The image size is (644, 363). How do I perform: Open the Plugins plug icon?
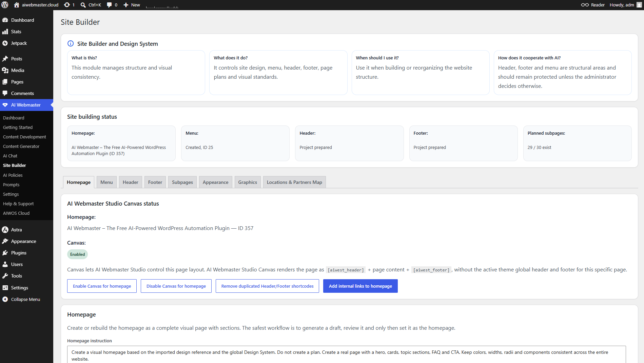tap(5, 253)
